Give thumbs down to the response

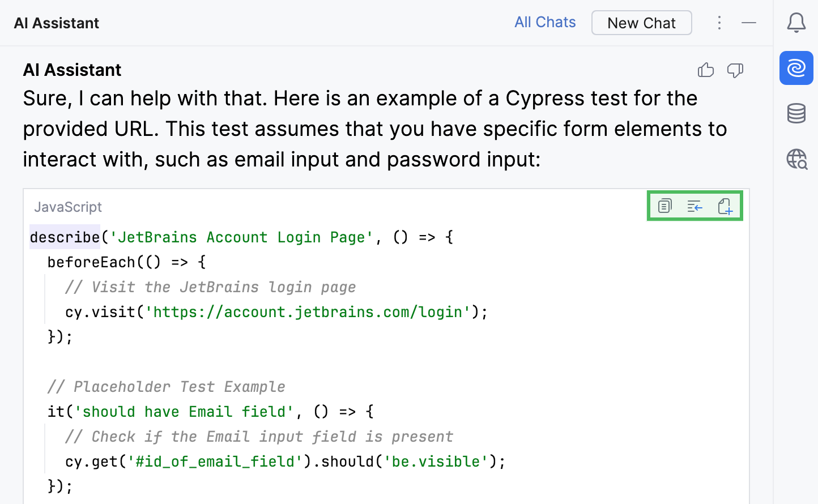click(735, 70)
